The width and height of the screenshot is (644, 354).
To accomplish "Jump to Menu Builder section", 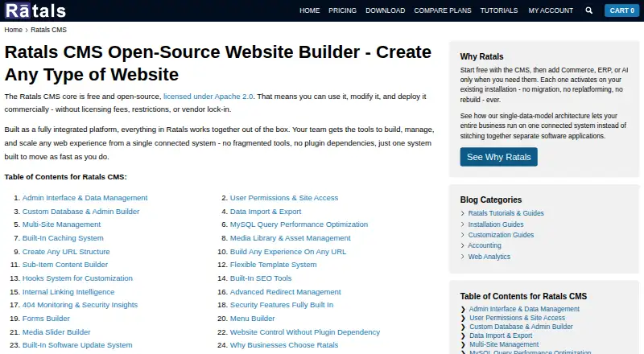I will tap(252, 319).
